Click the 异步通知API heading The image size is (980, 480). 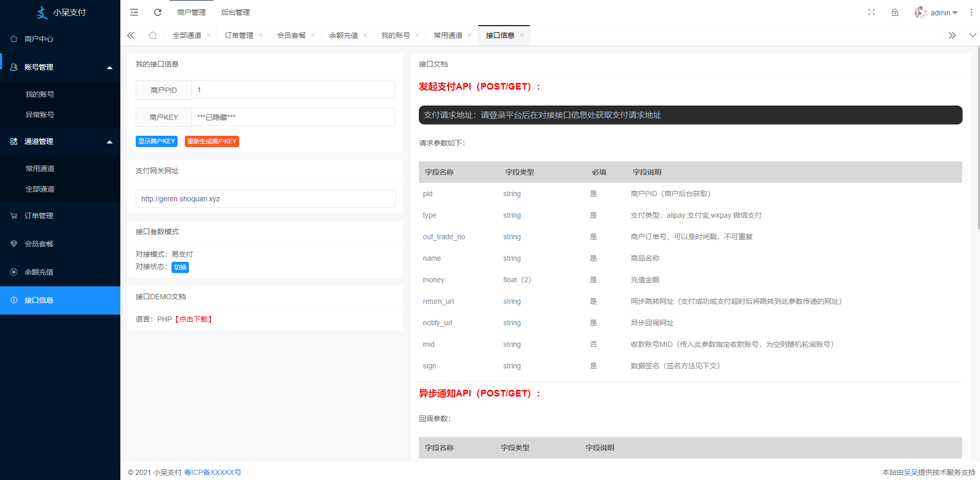(480, 393)
